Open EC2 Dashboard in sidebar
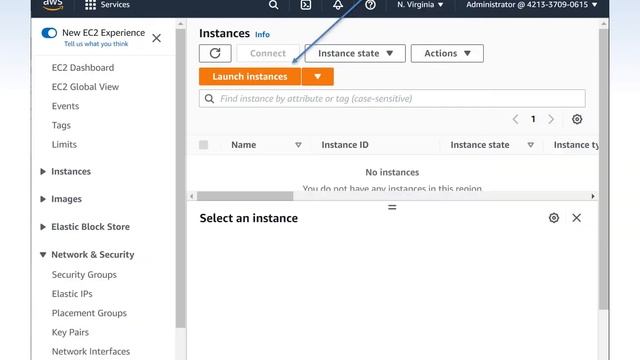The height and width of the screenshot is (360, 640). pyautogui.click(x=83, y=68)
